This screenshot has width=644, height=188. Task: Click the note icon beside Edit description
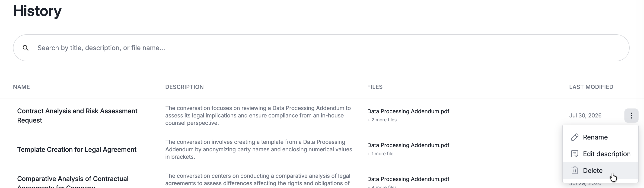[574, 154]
